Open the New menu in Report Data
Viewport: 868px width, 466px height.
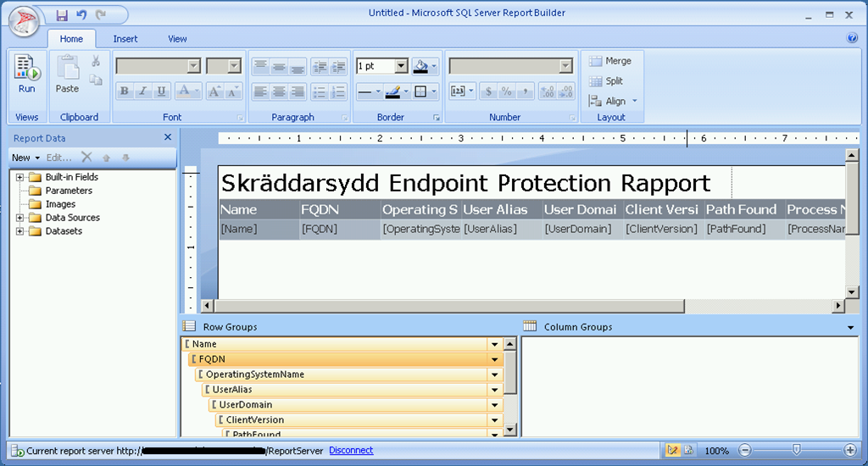25,158
